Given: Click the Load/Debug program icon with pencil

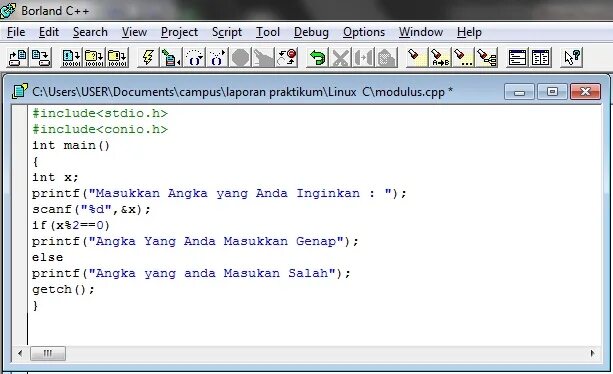Looking at the screenshot, I should pyautogui.click(x=171, y=58).
